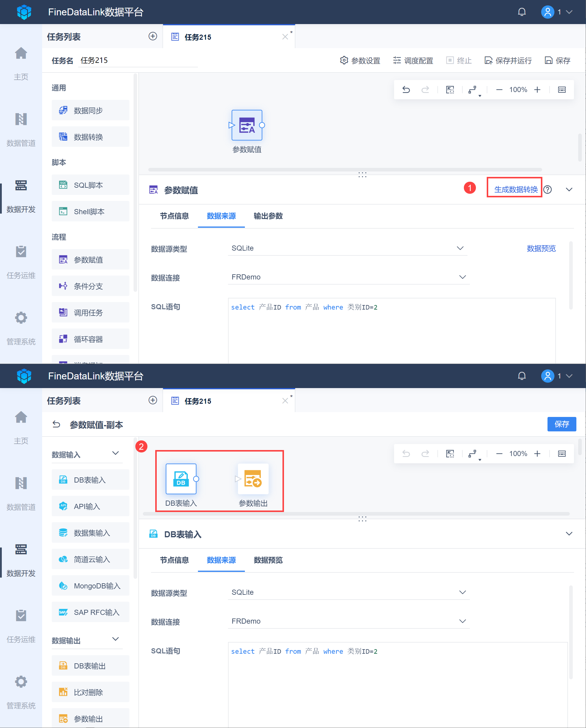This screenshot has height=728, width=586.
Task: Open the 数据源类型 SQLite dropdown in the bottom panel
Action: point(349,592)
